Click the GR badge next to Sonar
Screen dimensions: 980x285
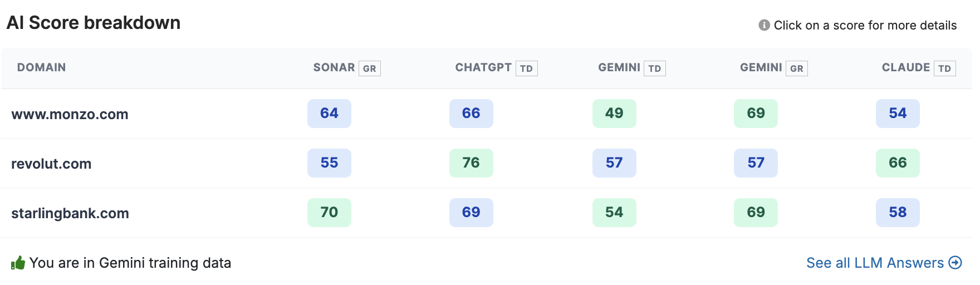click(x=369, y=68)
